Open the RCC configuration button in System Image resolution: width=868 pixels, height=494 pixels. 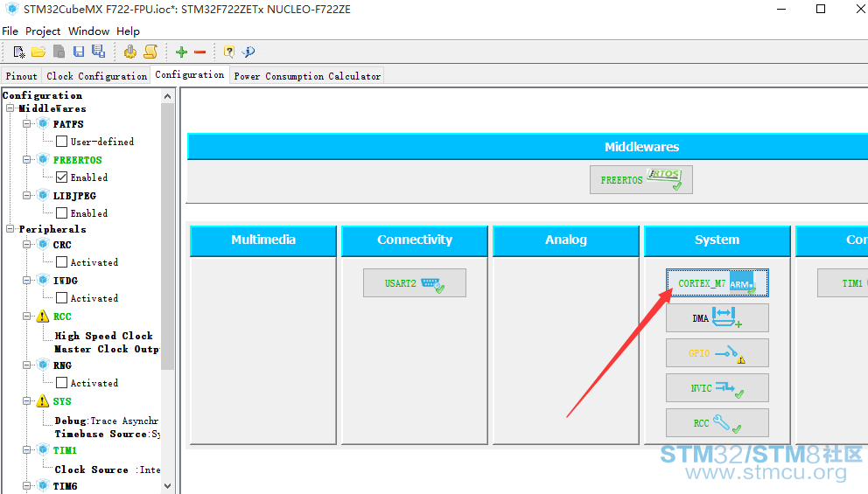[x=717, y=422]
